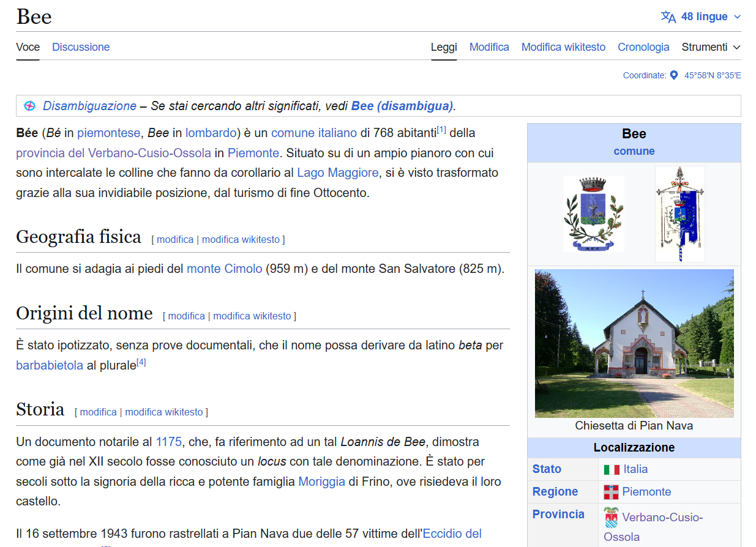Viewport: 756px width, 547px height.
Task: Expand the Strumenti tools menu
Action: pyautogui.click(x=711, y=47)
